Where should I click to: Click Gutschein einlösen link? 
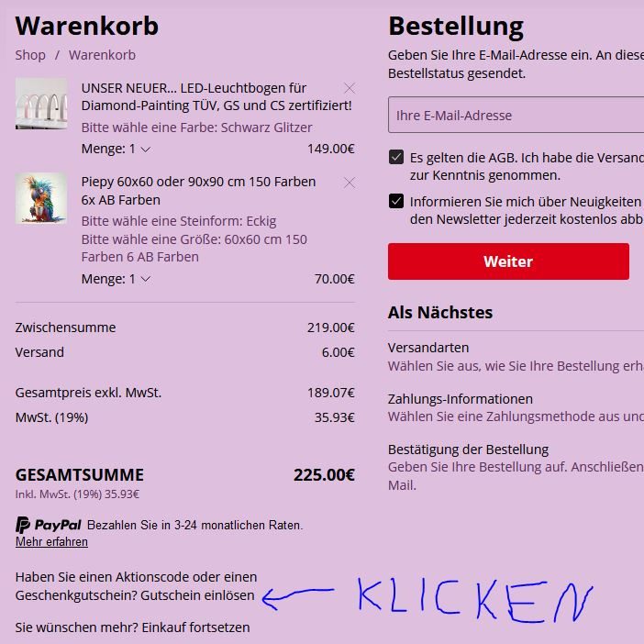point(197,595)
